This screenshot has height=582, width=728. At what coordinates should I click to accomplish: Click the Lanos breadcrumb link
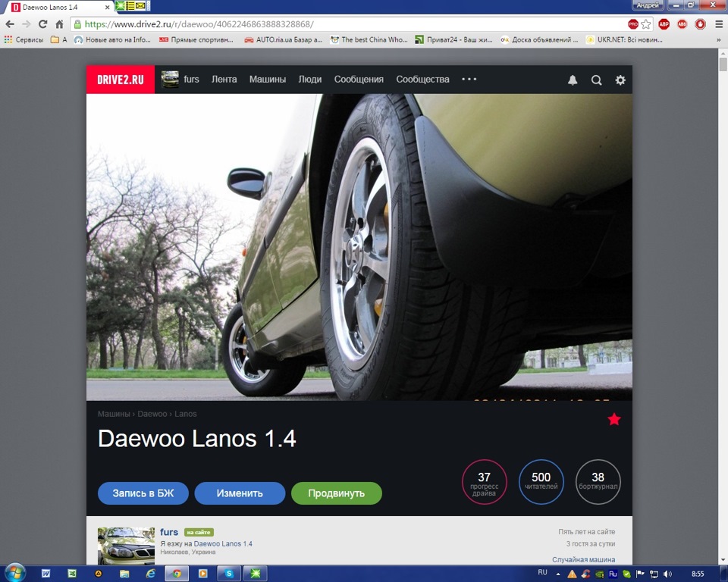pos(186,414)
